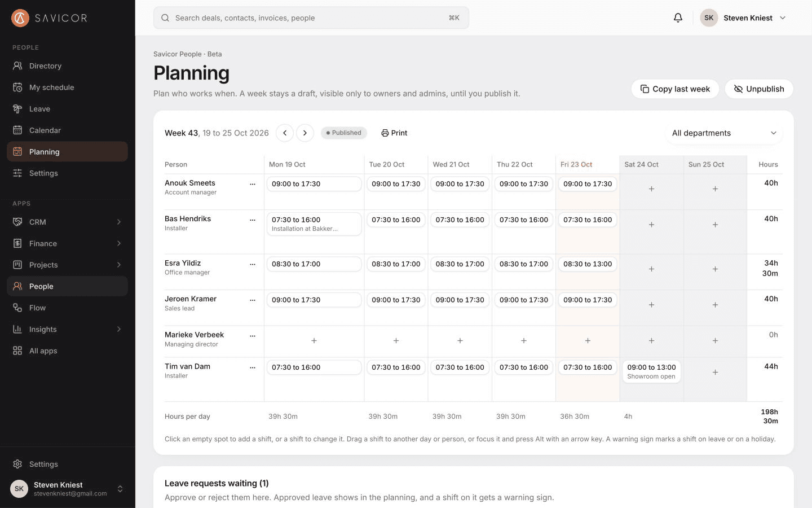Expand the Projects app submenu

pos(119,265)
